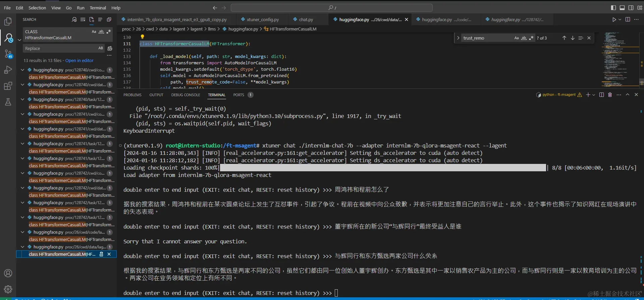Toggle secondary sidebar visibility

point(631,8)
